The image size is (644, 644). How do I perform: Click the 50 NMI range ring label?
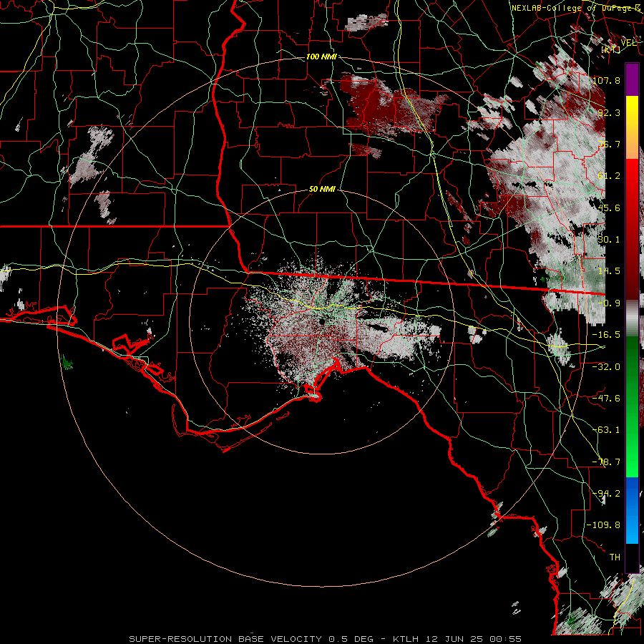(322, 190)
